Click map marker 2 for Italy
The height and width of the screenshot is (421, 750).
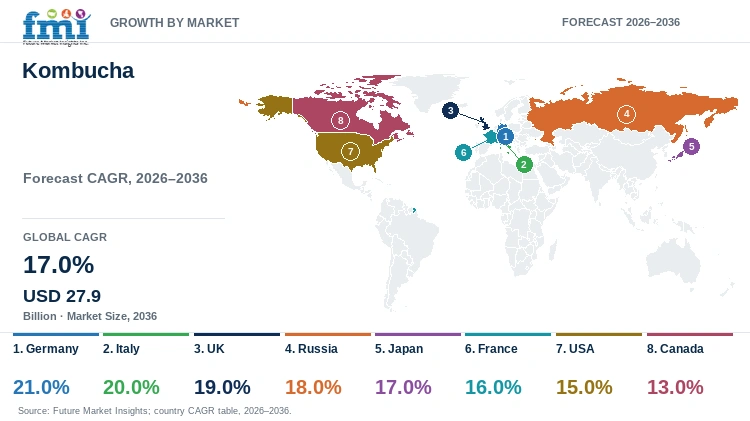click(x=524, y=165)
